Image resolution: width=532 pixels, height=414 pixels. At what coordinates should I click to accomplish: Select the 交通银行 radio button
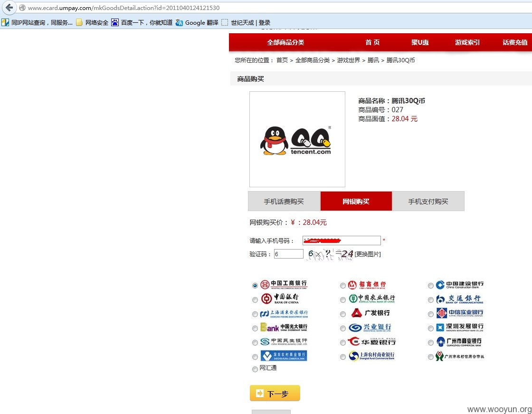[x=430, y=300]
